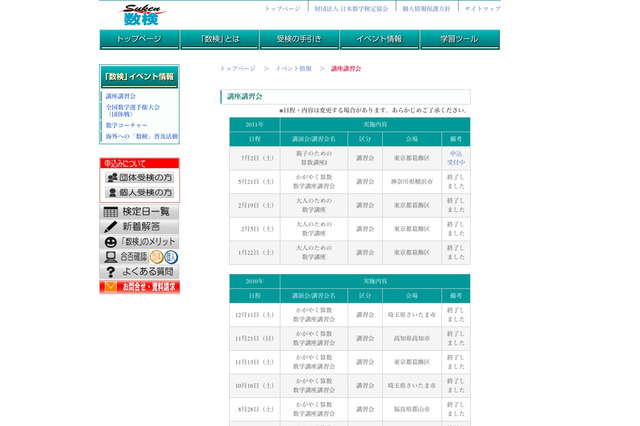Open 検定日一覧 sidebar button
The width and height of the screenshot is (640, 426).
[139, 212]
